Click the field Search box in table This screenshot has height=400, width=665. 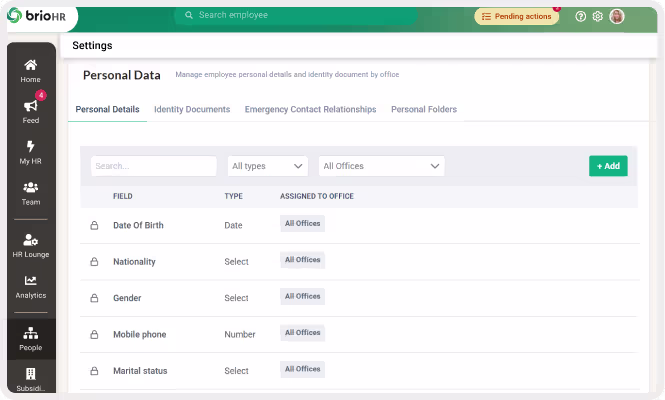pyautogui.click(x=153, y=166)
